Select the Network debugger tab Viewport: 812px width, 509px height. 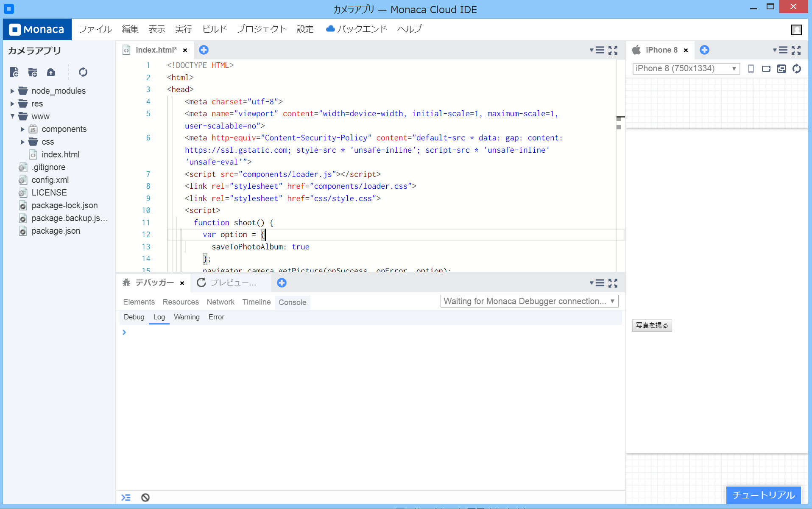pos(220,302)
